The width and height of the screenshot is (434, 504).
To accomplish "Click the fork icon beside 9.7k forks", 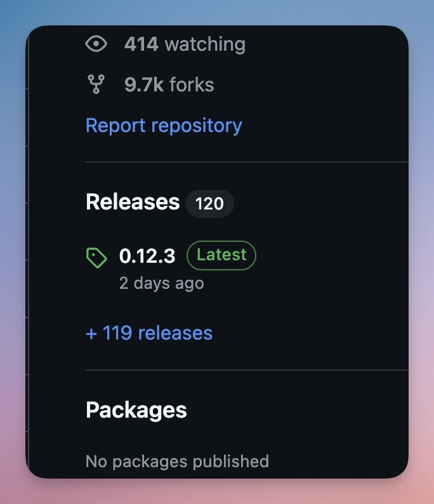I will [96, 84].
